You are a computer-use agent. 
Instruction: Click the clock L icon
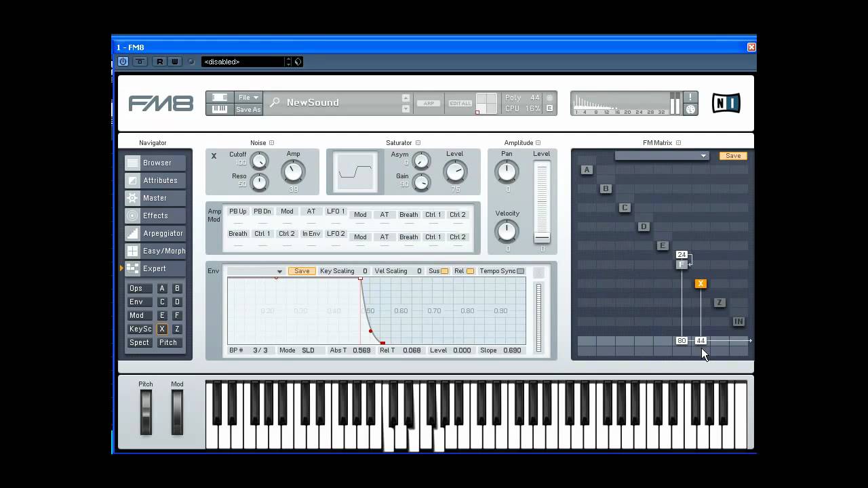click(x=690, y=109)
